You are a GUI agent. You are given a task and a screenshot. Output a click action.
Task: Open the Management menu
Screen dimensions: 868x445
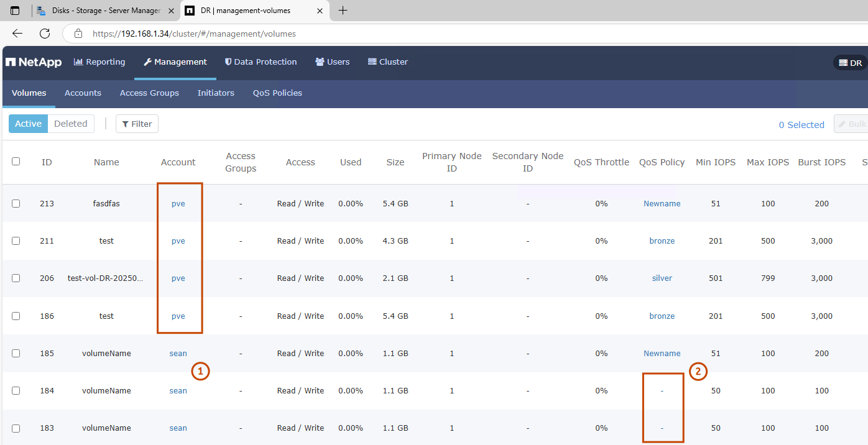(175, 62)
